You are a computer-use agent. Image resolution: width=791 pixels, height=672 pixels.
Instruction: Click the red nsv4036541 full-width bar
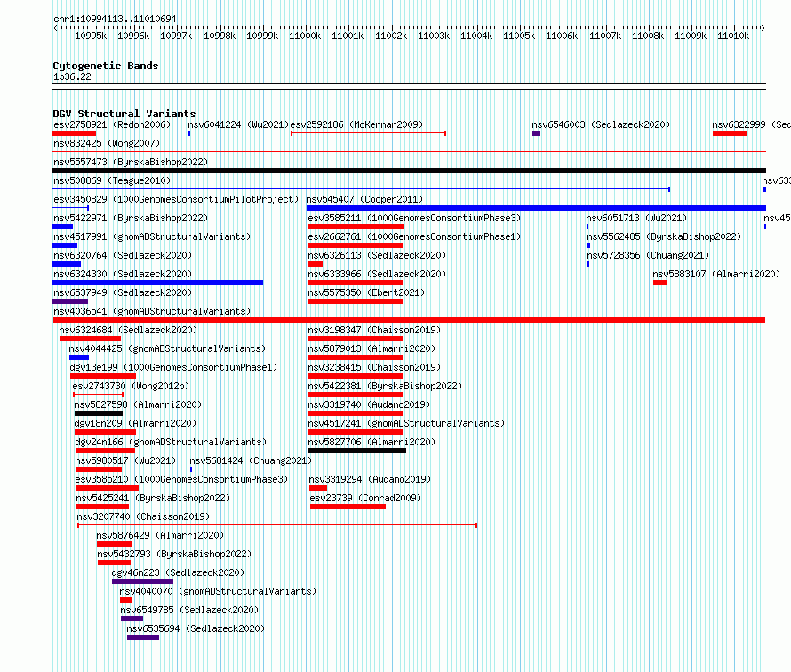click(409, 320)
